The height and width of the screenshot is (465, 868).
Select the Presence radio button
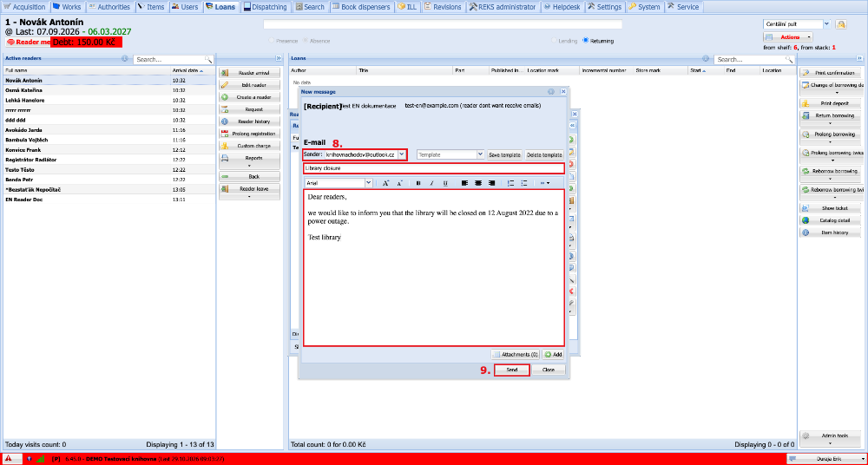(x=271, y=41)
